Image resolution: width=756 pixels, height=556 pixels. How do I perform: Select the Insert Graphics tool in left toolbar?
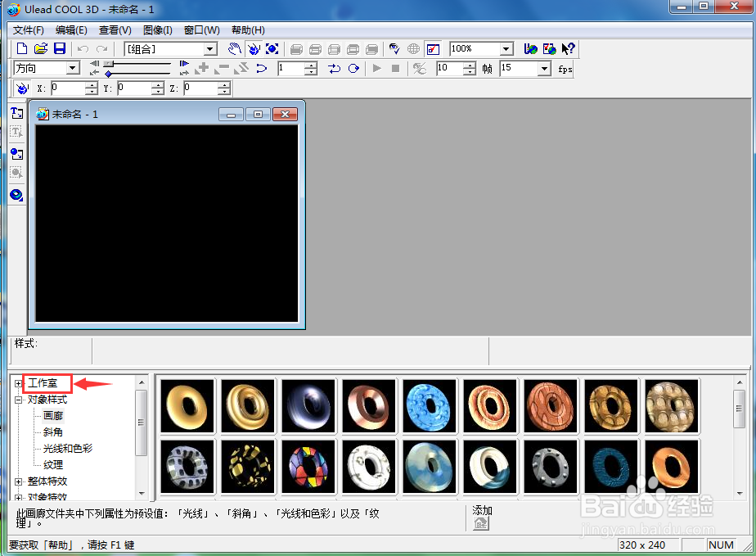point(17,154)
